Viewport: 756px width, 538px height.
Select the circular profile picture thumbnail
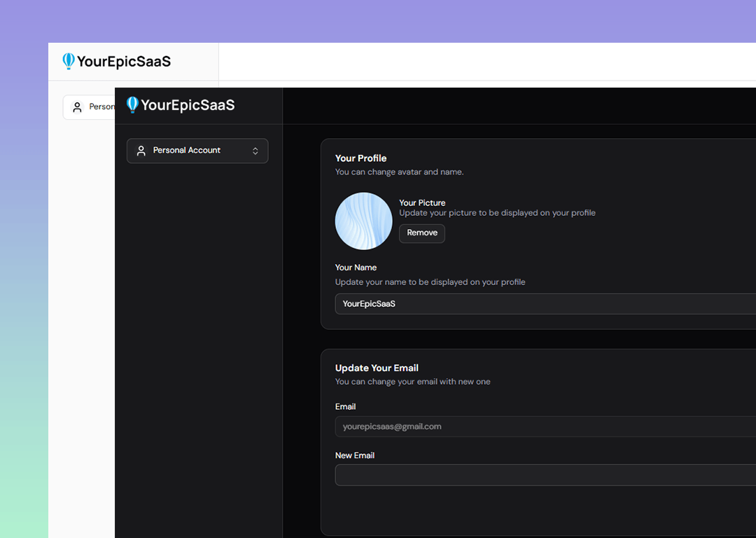pos(363,221)
